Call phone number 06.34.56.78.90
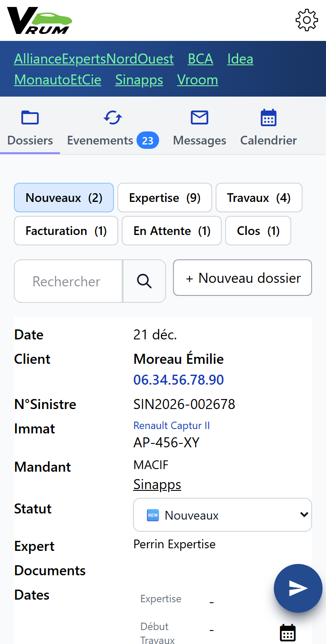The width and height of the screenshot is (326, 644). click(179, 379)
